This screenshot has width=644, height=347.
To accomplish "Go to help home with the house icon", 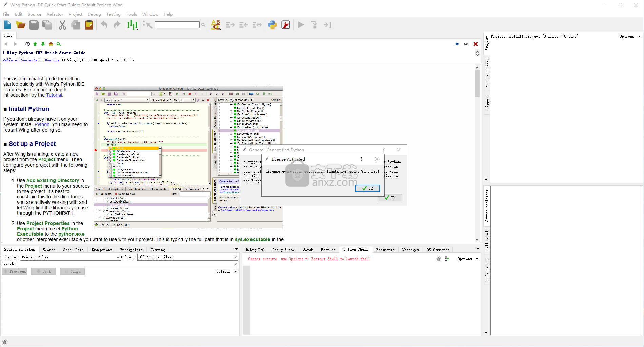I will pyautogui.click(x=51, y=44).
